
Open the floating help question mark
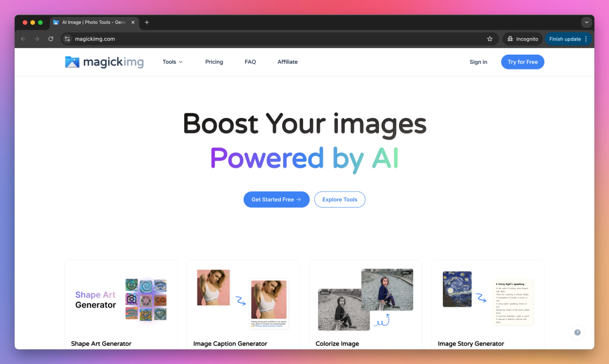click(x=577, y=332)
